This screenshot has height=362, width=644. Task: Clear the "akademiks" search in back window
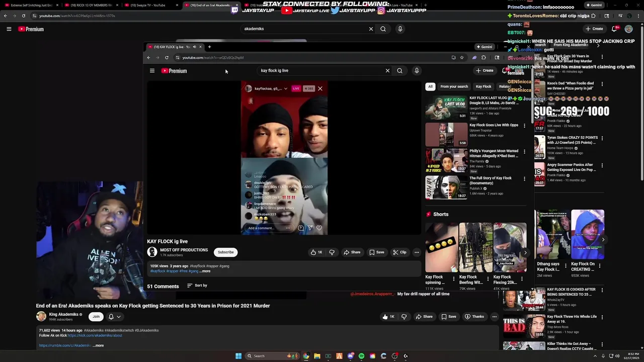tap(371, 29)
